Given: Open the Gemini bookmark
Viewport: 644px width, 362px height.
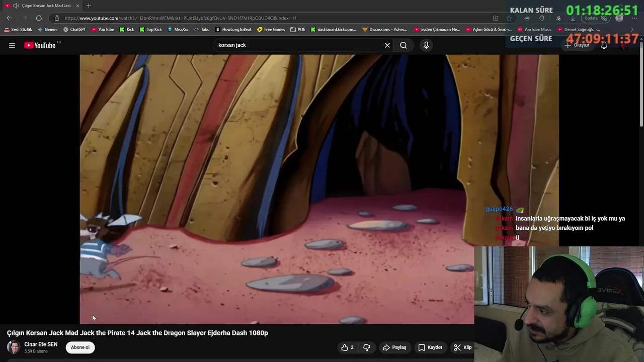Looking at the screenshot, I should point(48,30).
